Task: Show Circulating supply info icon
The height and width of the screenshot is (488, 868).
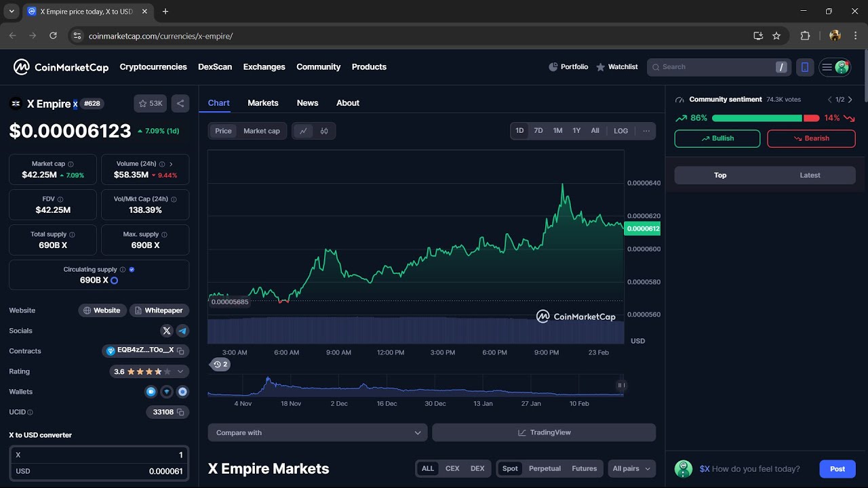Action: (x=123, y=270)
